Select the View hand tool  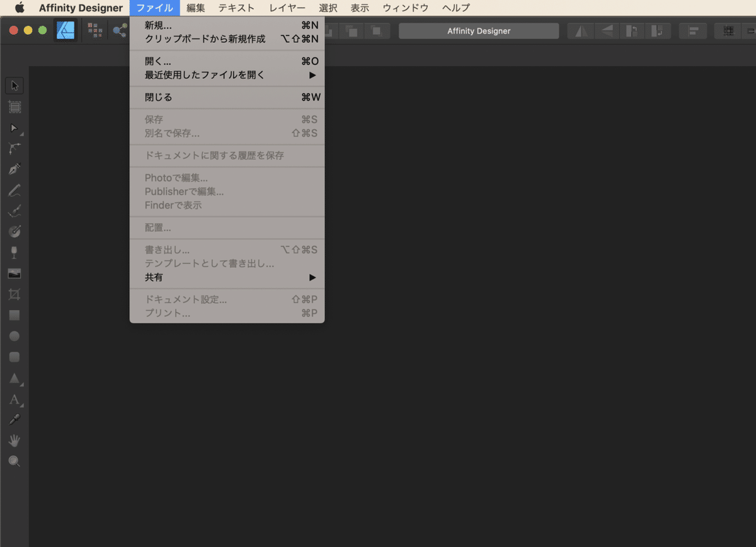coord(14,440)
